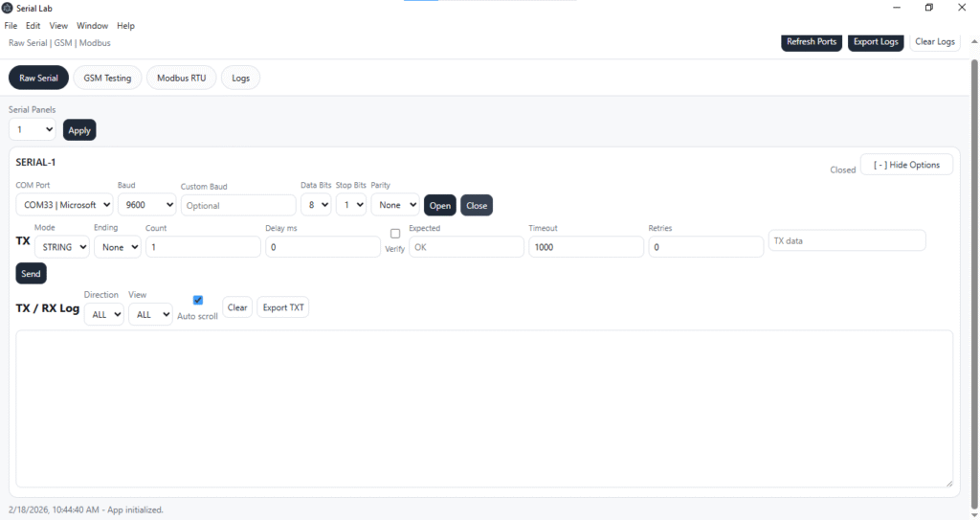Viewport: 980px width, 520px height.
Task: Switch to the Modbus RTU tab
Action: (x=181, y=79)
